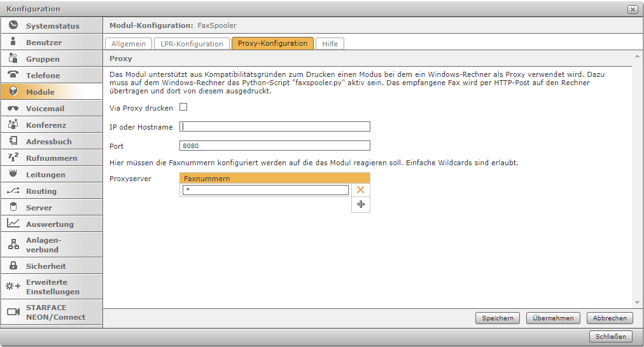Viewport: 644px width, 347px height.
Task: Click the Systemstatus gauge icon
Action: (x=13, y=25)
